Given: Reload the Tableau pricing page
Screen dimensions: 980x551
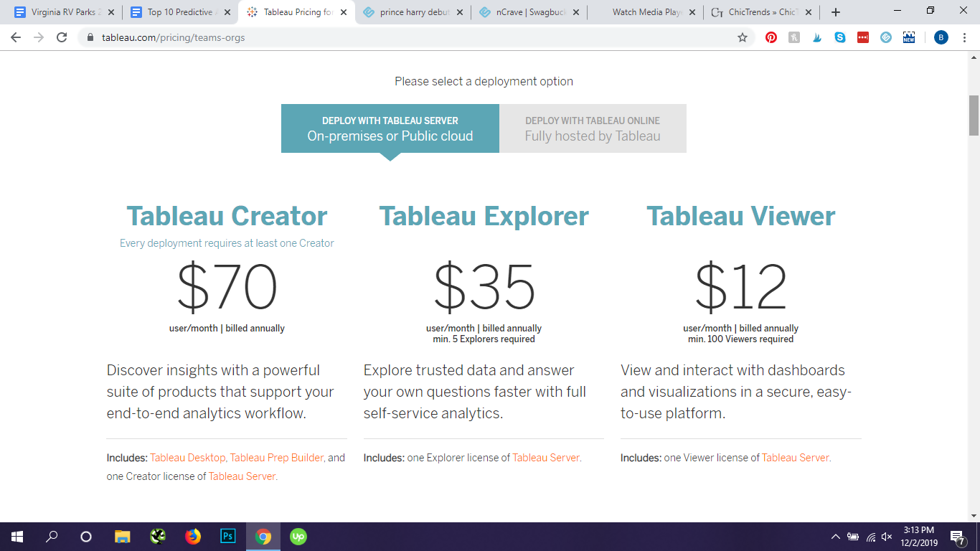Looking at the screenshot, I should click(x=62, y=37).
